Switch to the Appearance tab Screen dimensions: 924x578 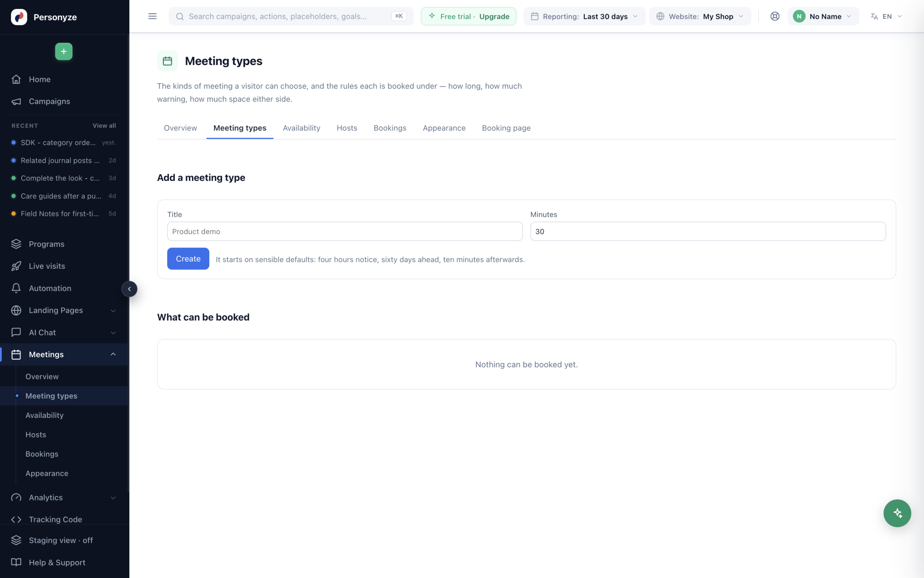click(x=444, y=128)
